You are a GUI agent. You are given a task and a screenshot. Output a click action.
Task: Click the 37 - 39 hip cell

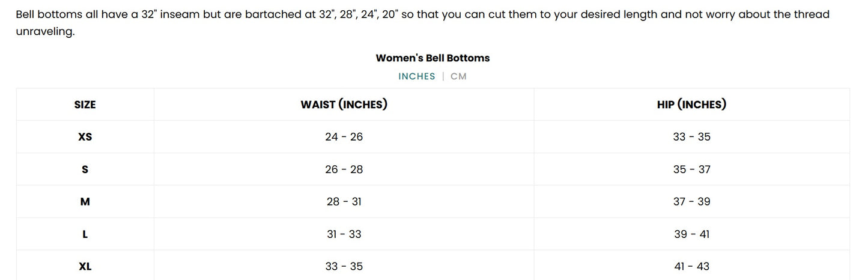click(691, 202)
